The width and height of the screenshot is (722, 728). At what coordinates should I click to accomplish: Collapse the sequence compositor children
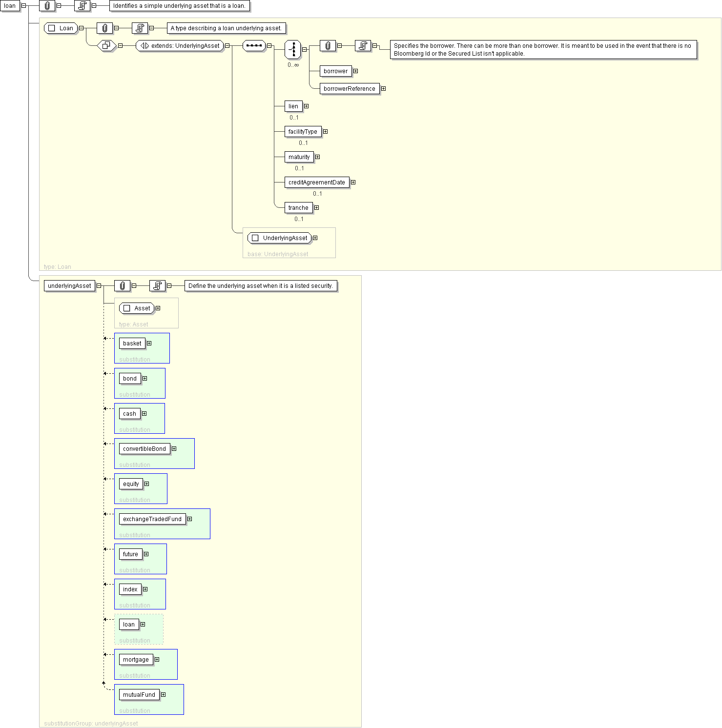click(269, 46)
